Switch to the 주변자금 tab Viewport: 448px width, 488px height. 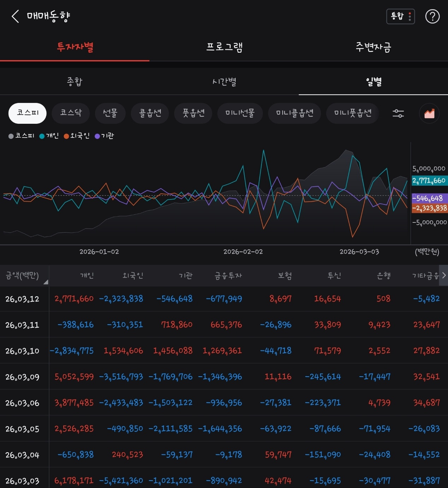(373, 47)
